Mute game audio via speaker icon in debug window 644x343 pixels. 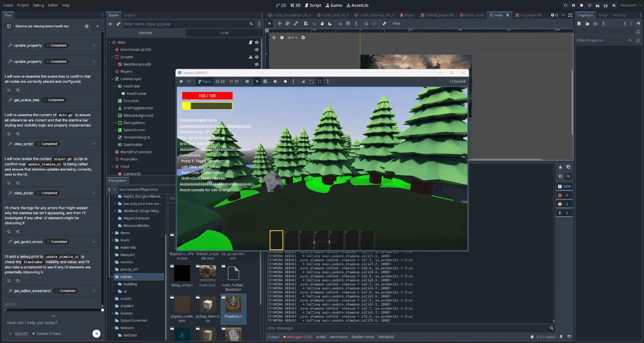[x=275, y=81]
